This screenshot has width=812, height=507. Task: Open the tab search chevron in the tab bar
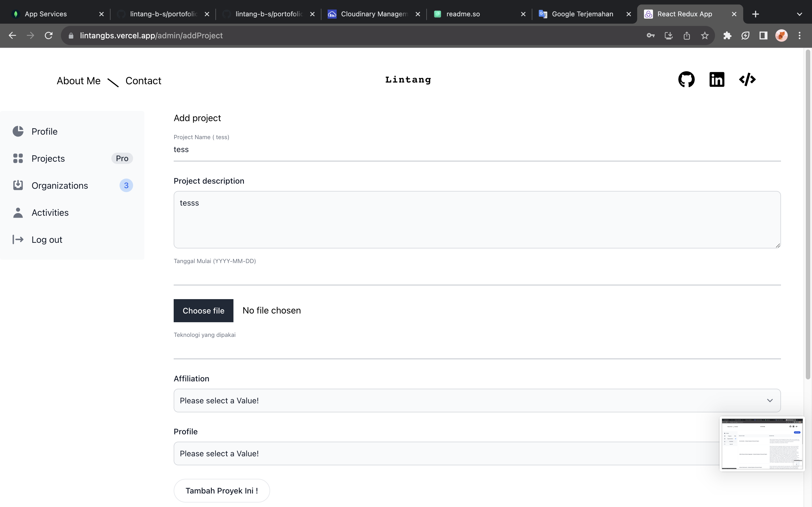point(799,14)
